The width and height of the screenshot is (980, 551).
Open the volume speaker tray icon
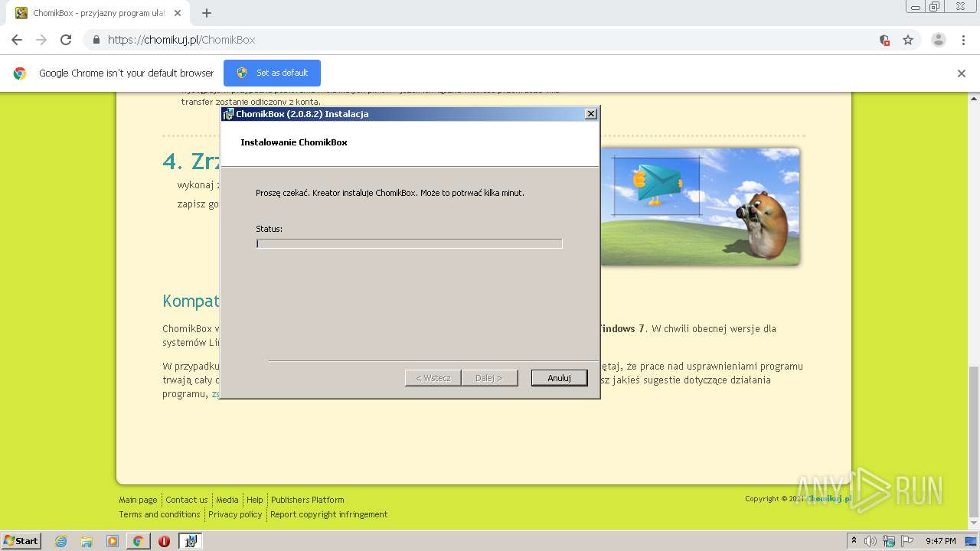click(x=871, y=541)
